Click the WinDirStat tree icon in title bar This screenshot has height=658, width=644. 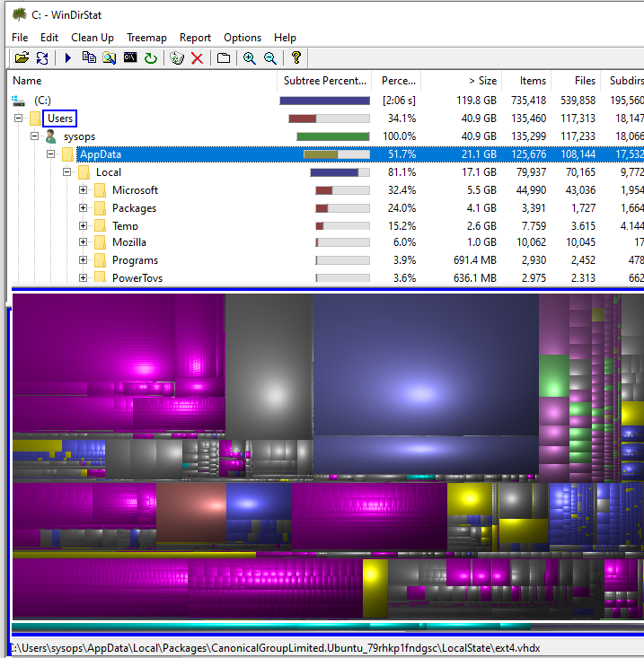tap(20, 14)
